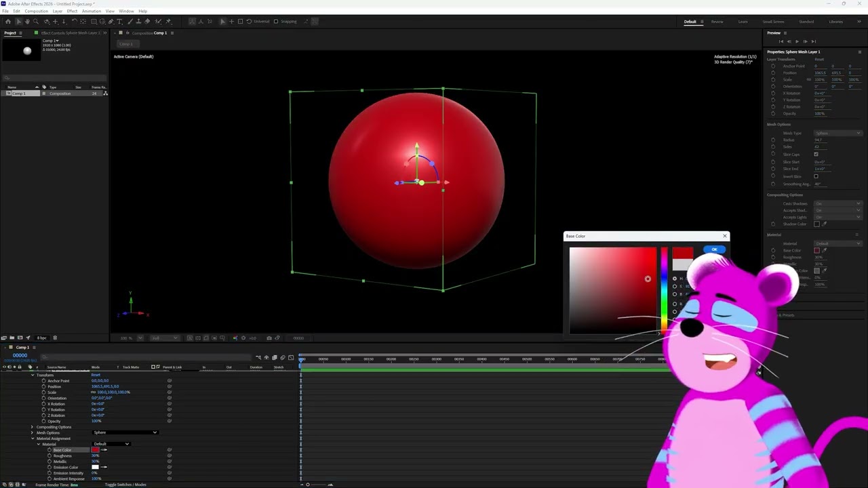Open Sphere mesh dropdown in timeline

[x=125, y=432]
